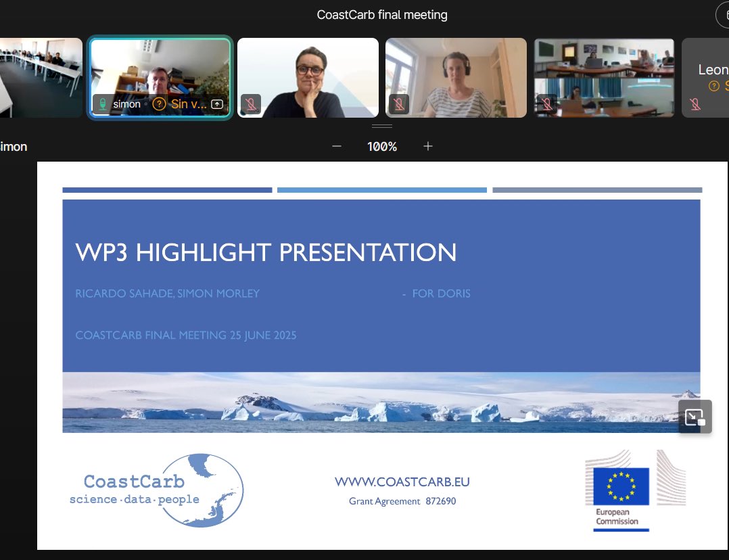This screenshot has width=729, height=560.
Task: Click muted mic icon on classroom split-view tile
Action: tap(547, 104)
